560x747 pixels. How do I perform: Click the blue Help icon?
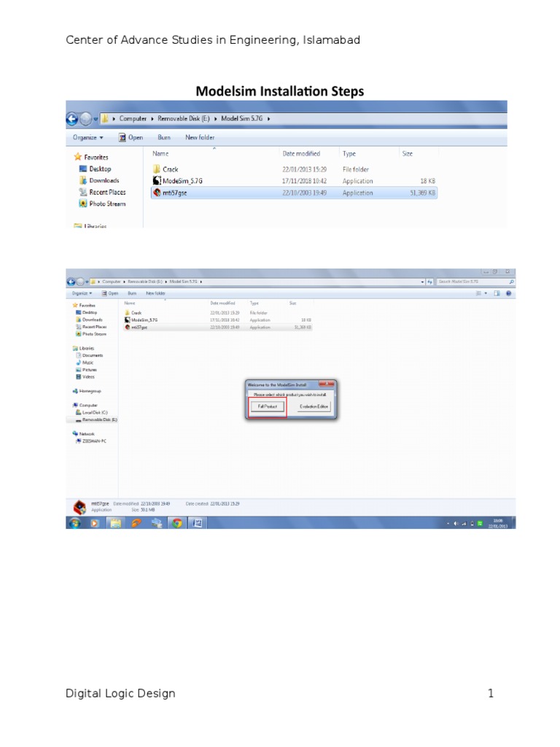coord(508,293)
